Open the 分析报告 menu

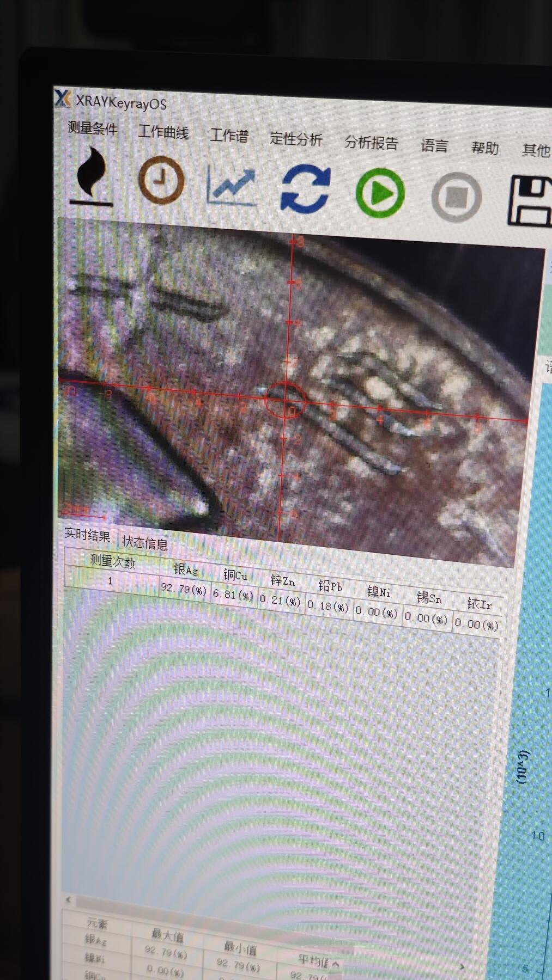click(371, 143)
